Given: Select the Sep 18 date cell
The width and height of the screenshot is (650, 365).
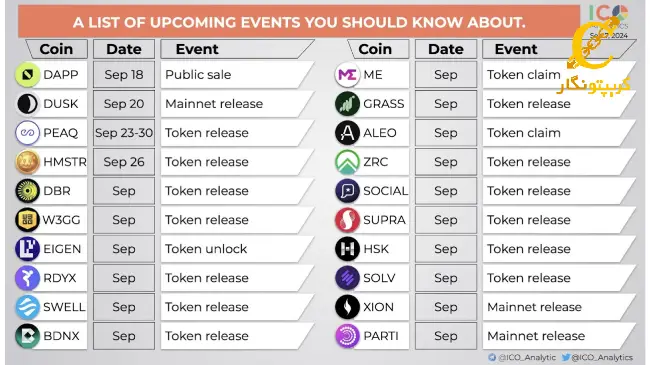Looking at the screenshot, I should coord(124,75).
